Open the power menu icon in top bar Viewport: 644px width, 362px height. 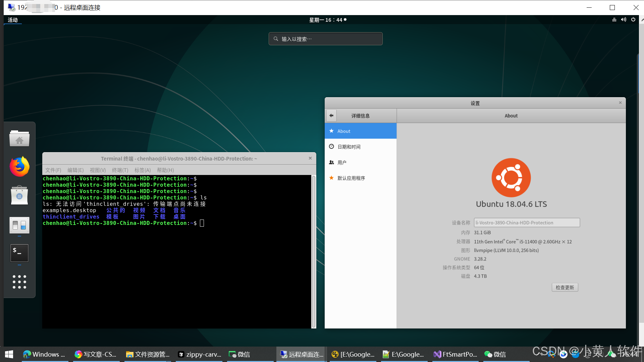point(633,20)
